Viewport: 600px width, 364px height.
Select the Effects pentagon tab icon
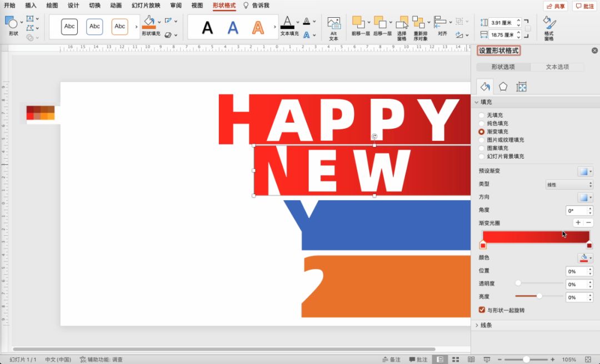tap(503, 87)
